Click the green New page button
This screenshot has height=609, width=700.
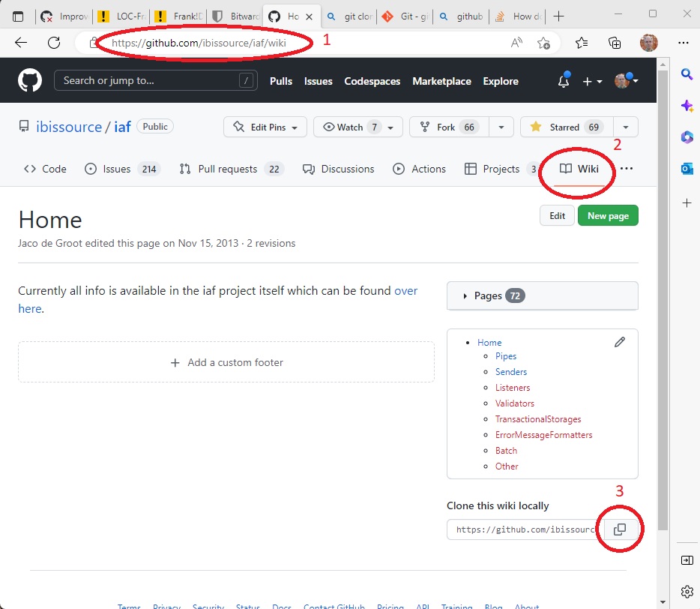pyautogui.click(x=608, y=216)
